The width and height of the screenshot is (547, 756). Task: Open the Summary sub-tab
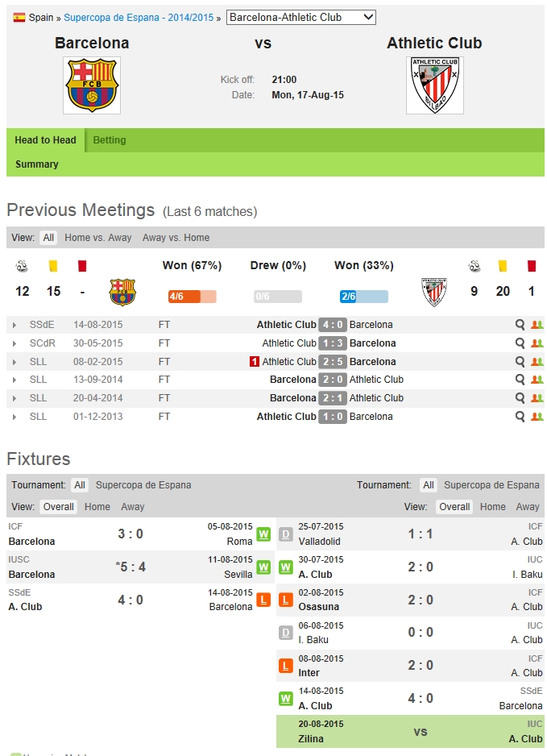tap(37, 164)
